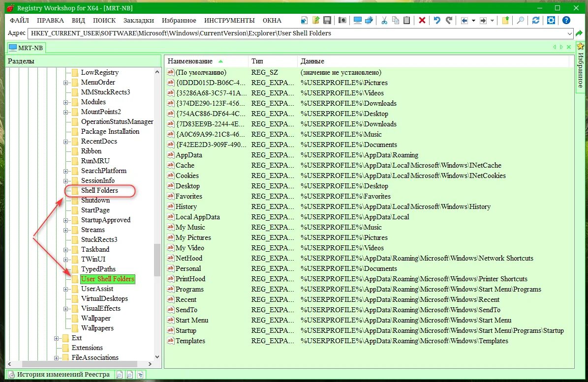Image resolution: width=588 pixels, height=382 pixels.
Task: Click the blue help question mark icon
Action: point(566,20)
